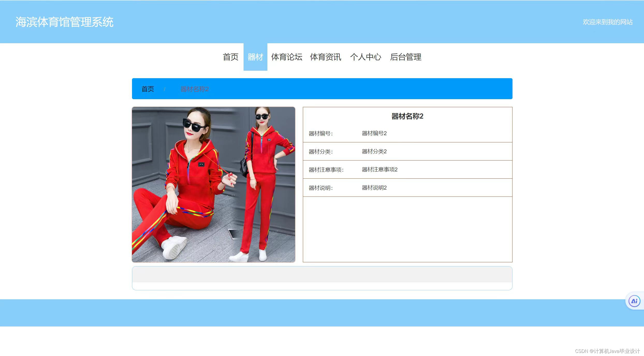Viewport: 644px width, 356px height.
Task: Click the 器材分类2 value text
Action: 374,151
